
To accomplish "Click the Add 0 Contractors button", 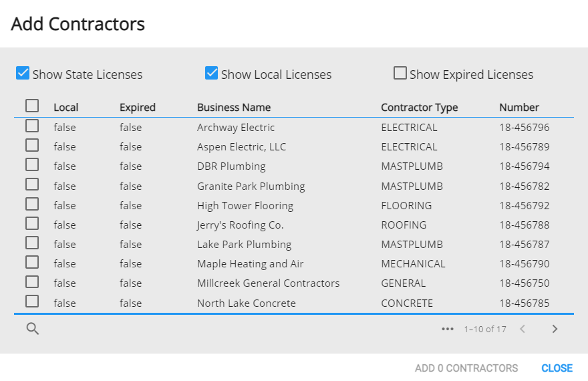I will pyautogui.click(x=466, y=368).
